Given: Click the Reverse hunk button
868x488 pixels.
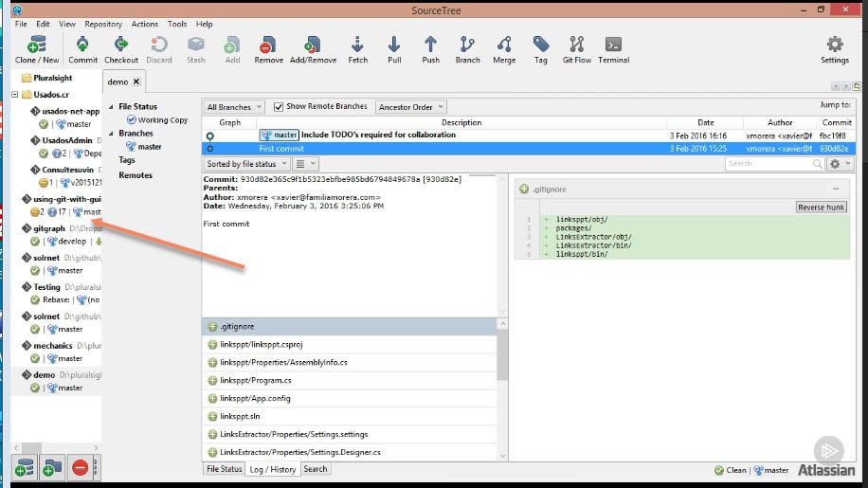Looking at the screenshot, I should pyautogui.click(x=821, y=207).
